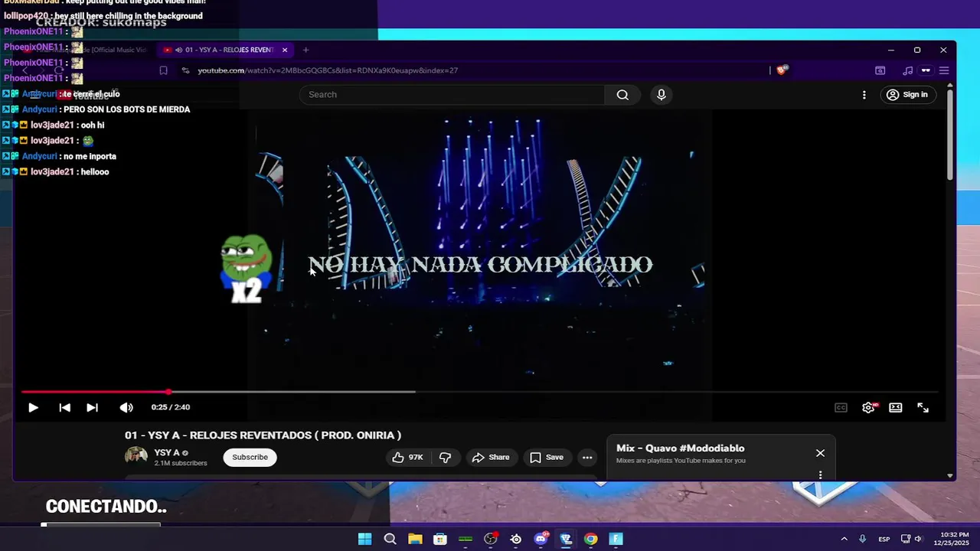Click Andycuri "no me inporta" message
The width and height of the screenshot is (980, 551).
90,156
